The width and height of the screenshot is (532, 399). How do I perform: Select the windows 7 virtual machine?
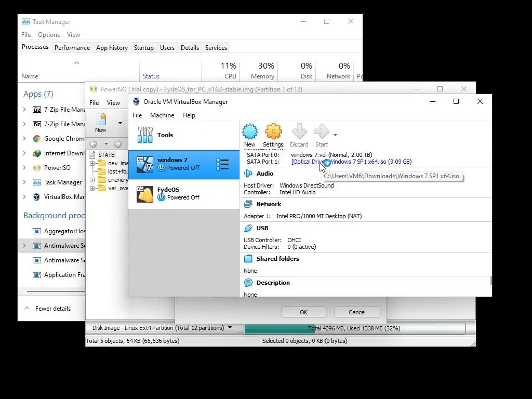pos(184,164)
